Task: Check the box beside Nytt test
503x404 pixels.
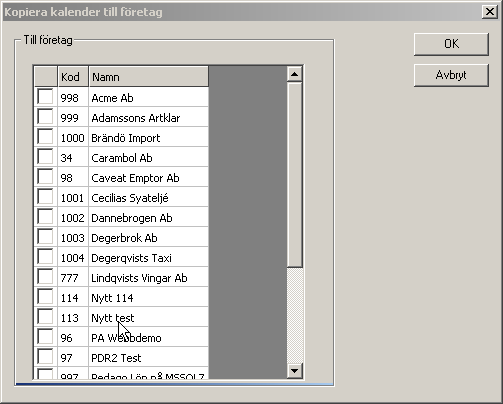Action: tap(45, 317)
